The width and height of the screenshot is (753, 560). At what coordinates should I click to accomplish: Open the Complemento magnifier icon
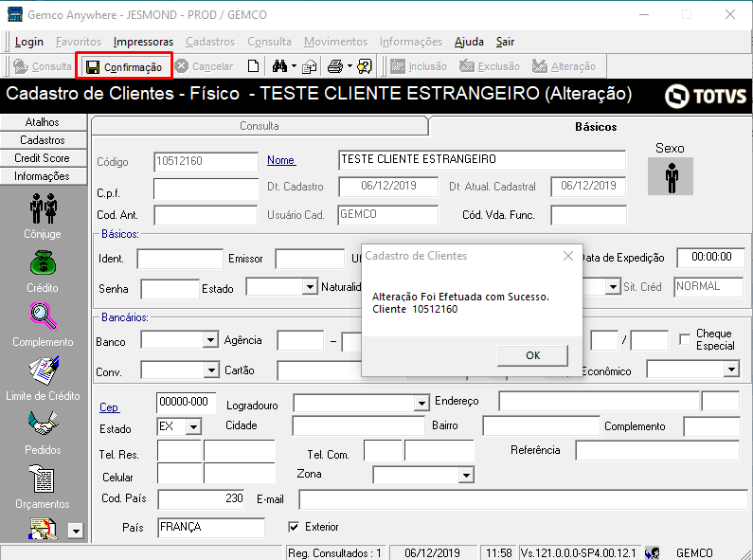[44, 316]
